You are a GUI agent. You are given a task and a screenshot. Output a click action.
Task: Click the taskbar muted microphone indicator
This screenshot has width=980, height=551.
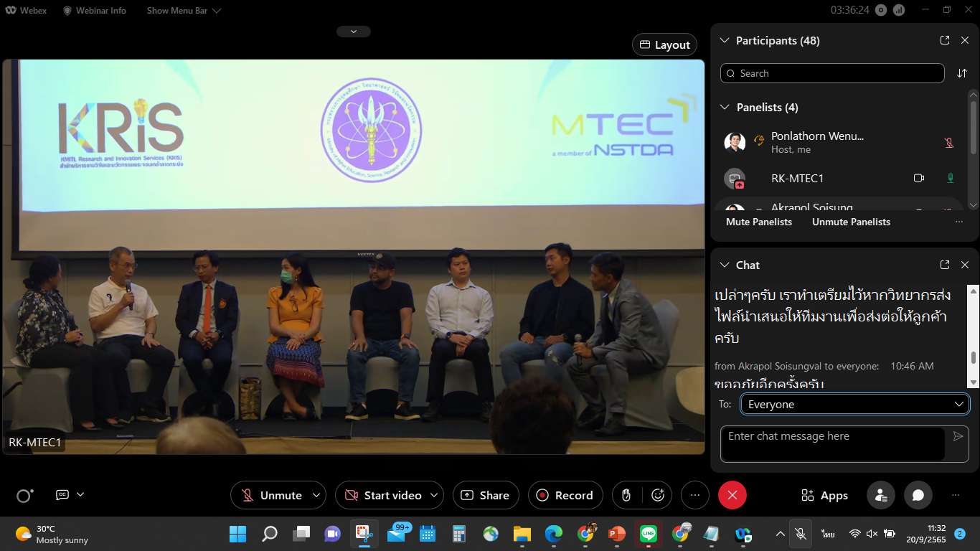coord(801,534)
